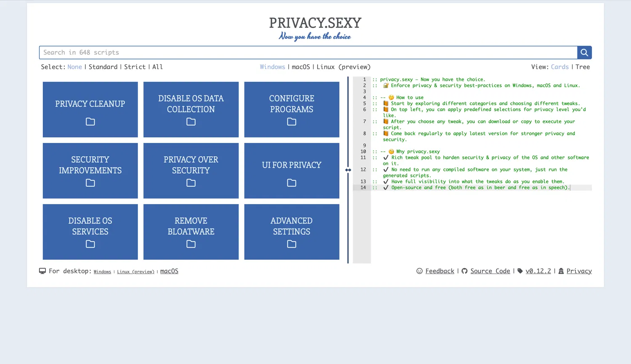Switch to Cards view
This screenshot has height=364, width=631.
click(x=560, y=67)
